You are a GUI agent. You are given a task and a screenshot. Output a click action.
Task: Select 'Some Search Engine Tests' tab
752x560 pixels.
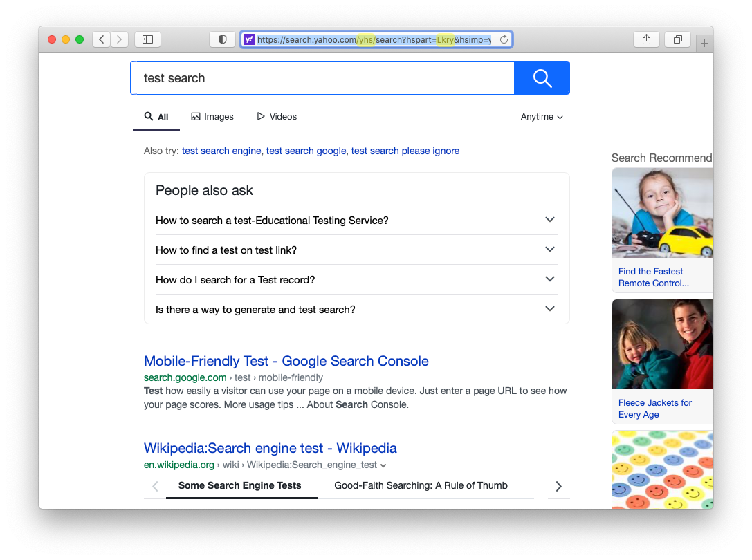240,486
